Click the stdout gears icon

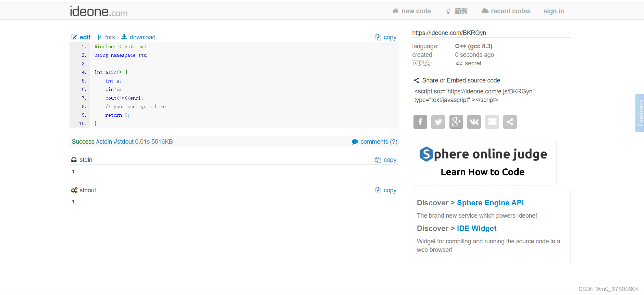point(74,190)
